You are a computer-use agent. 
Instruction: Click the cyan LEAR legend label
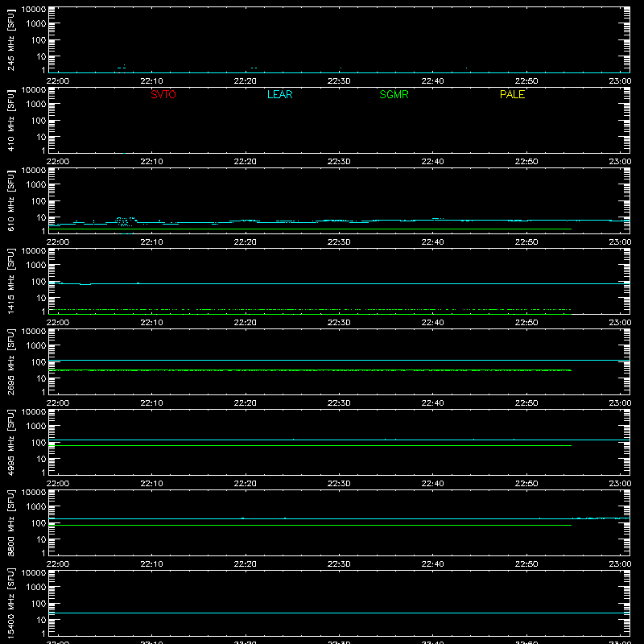tap(279, 94)
